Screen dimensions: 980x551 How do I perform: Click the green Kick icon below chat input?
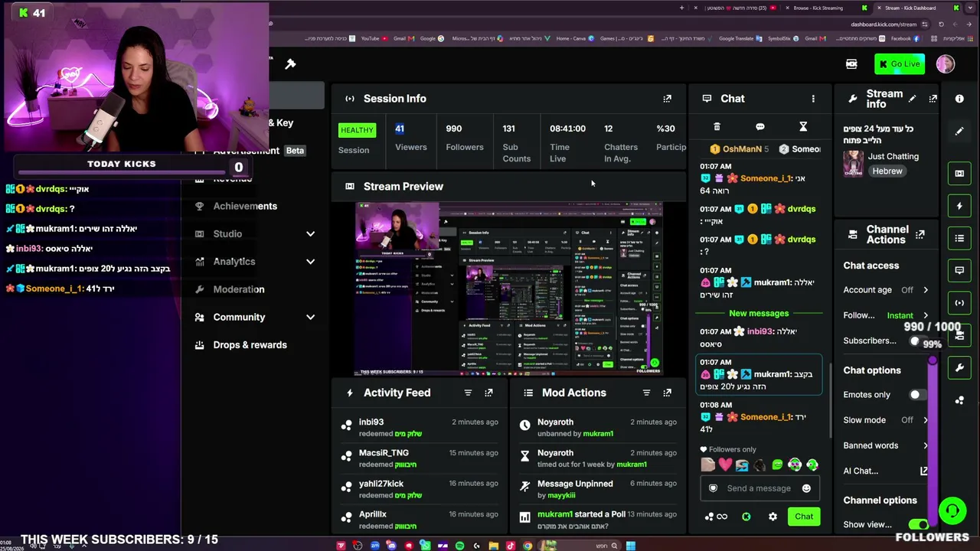(x=746, y=517)
